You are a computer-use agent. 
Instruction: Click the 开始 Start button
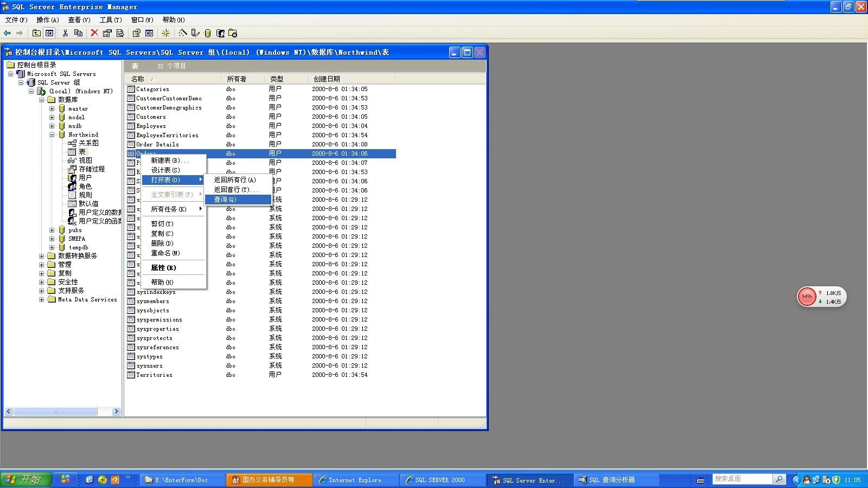(26, 479)
